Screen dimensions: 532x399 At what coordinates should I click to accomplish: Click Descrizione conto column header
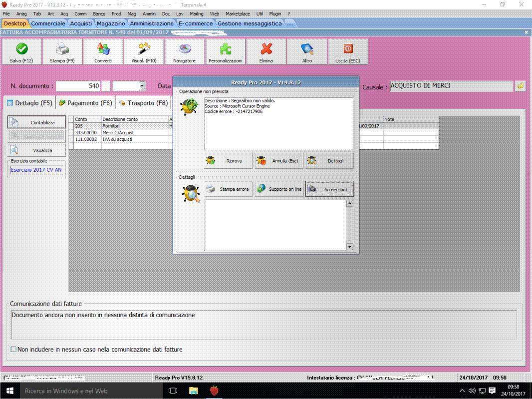[135, 119]
